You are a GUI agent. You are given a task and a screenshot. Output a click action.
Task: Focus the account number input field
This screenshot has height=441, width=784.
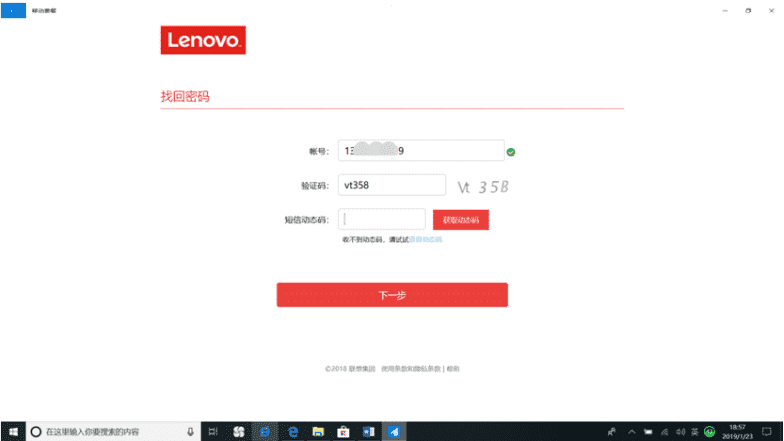click(421, 150)
